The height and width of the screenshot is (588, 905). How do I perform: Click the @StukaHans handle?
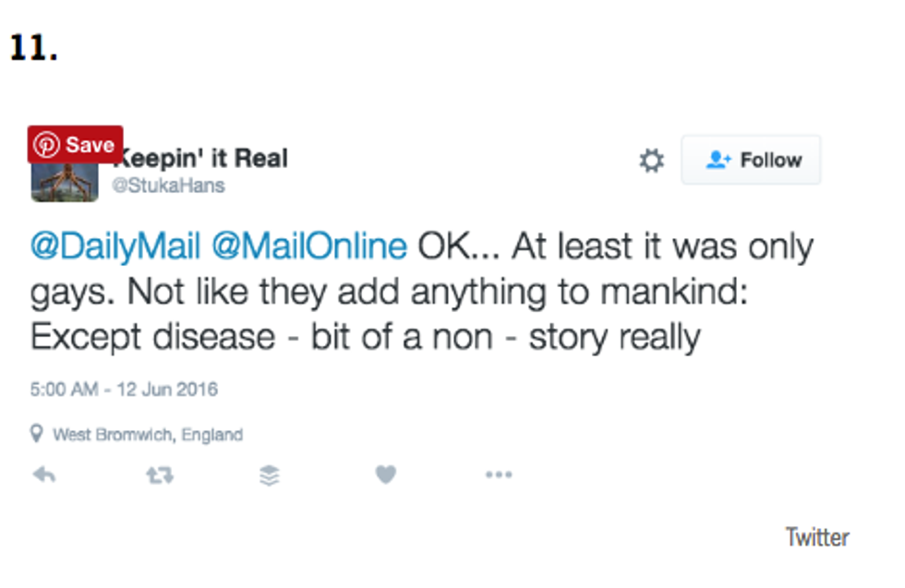168,186
